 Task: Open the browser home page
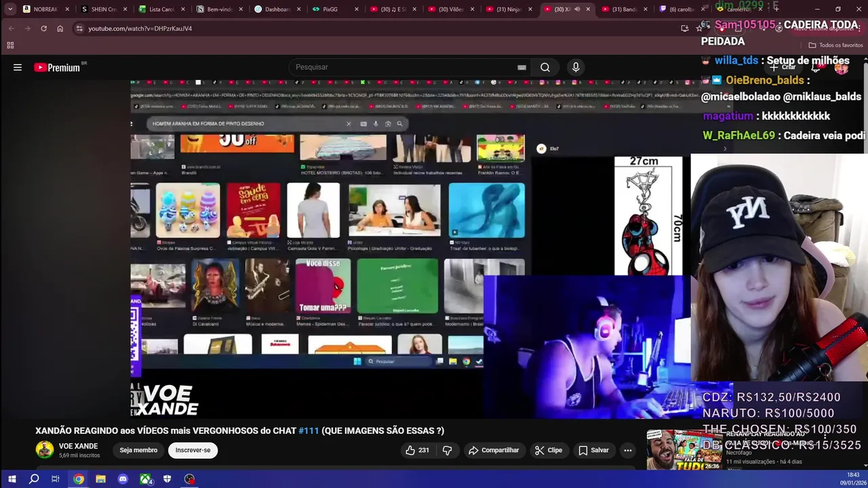60,28
